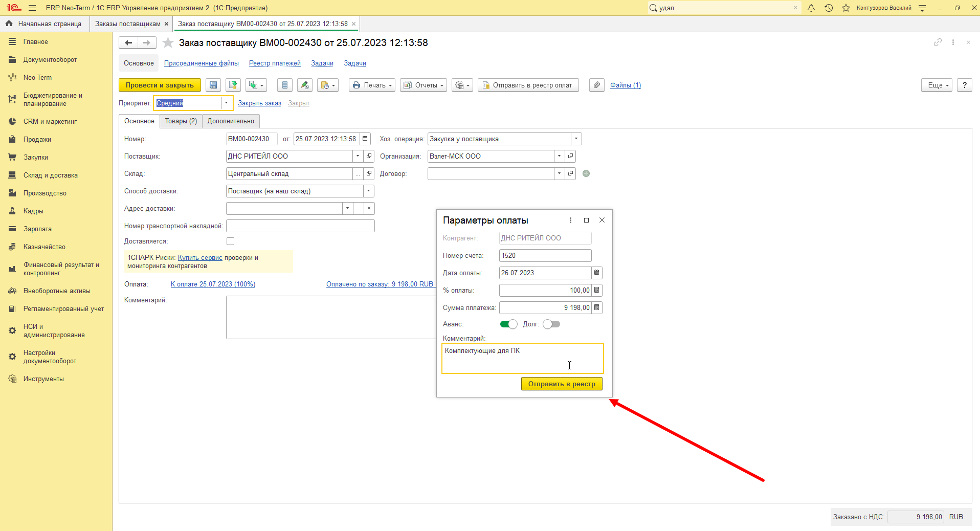
Task: Switch to the Товары (2) tab
Action: [181, 121]
